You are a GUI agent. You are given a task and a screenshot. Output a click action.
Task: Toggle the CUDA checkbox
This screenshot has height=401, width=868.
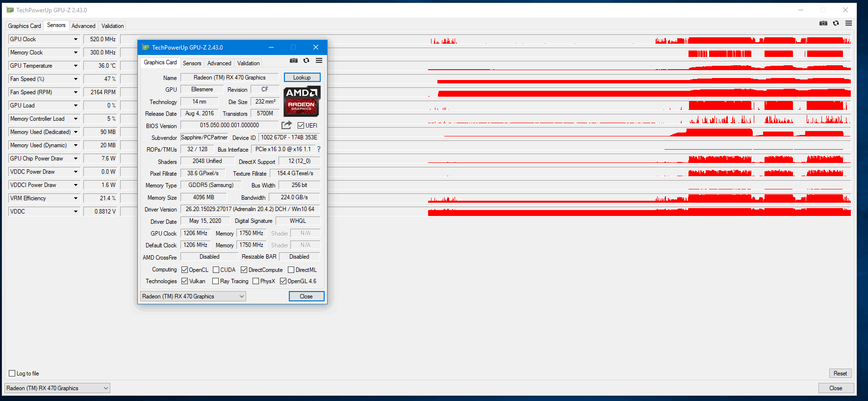point(216,270)
